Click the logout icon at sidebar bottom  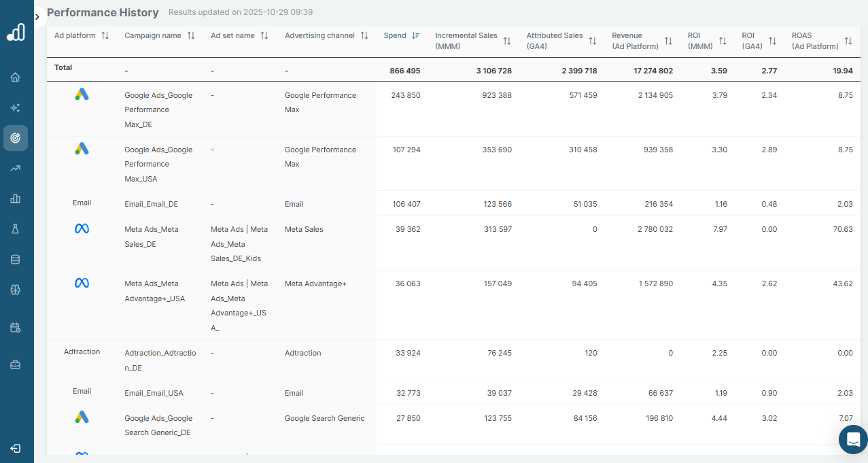(15, 449)
